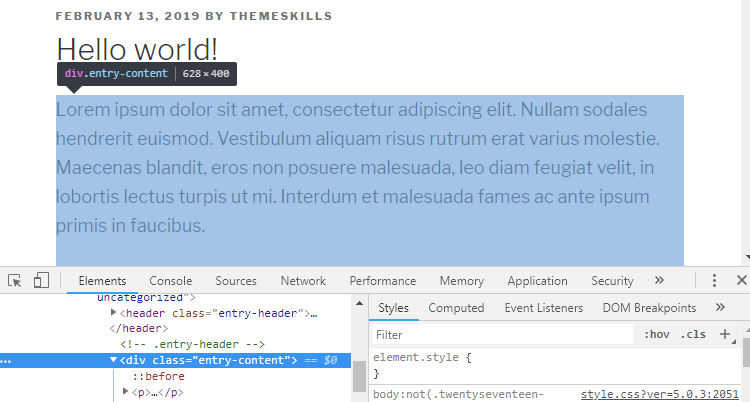The image size is (750, 402).
Task: Click the Elements panel scrollbar thumb
Action: coord(359,377)
